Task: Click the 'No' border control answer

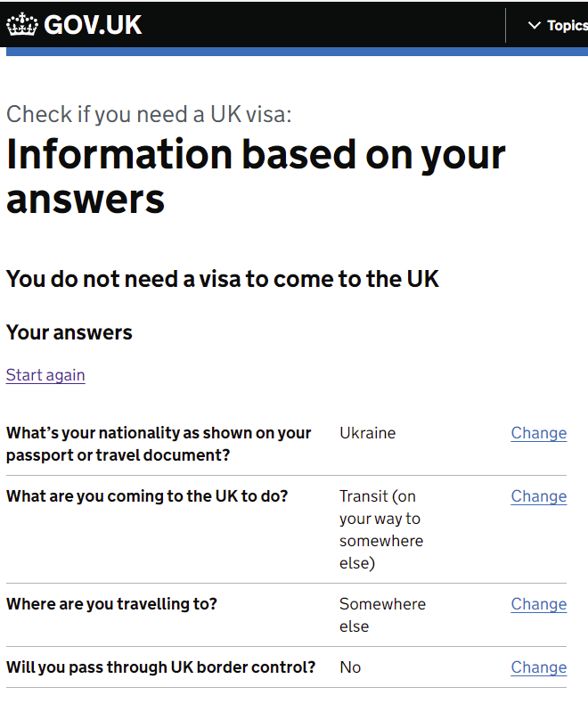Action: click(x=350, y=667)
